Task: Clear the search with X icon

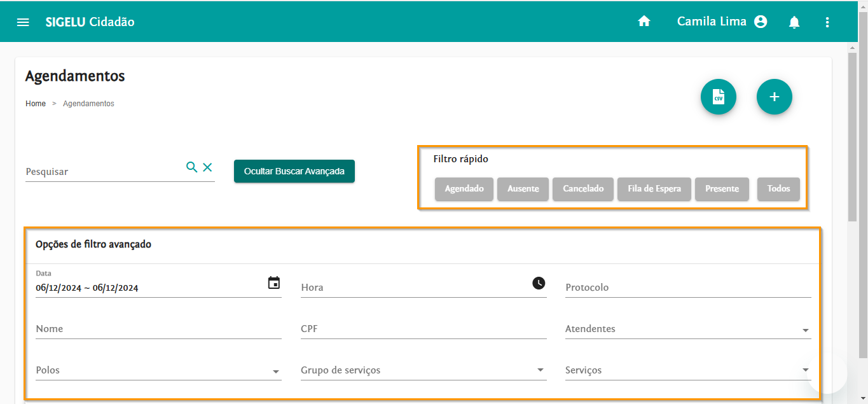Action: (207, 167)
